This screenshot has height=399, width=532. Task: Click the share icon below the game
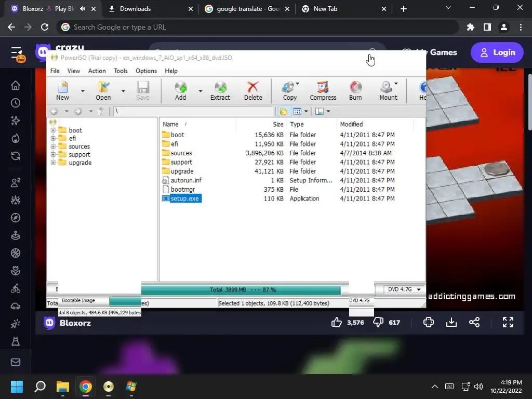point(474,322)
